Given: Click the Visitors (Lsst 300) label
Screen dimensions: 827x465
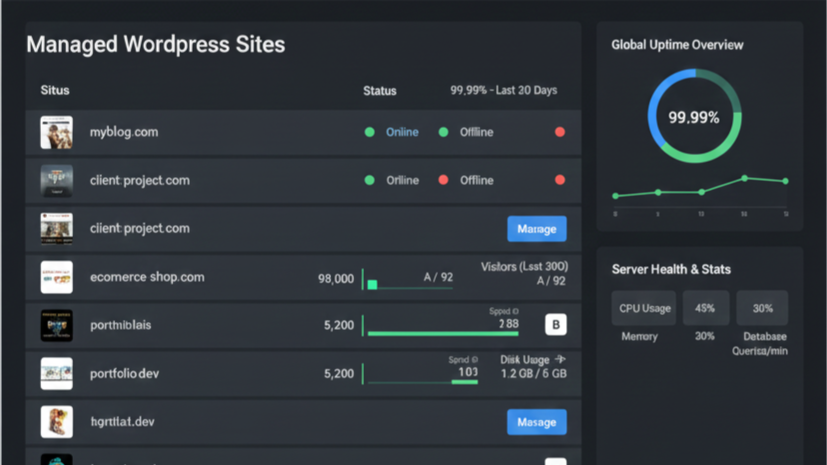Looking at the screenshot, I should (x=524, y=267).
